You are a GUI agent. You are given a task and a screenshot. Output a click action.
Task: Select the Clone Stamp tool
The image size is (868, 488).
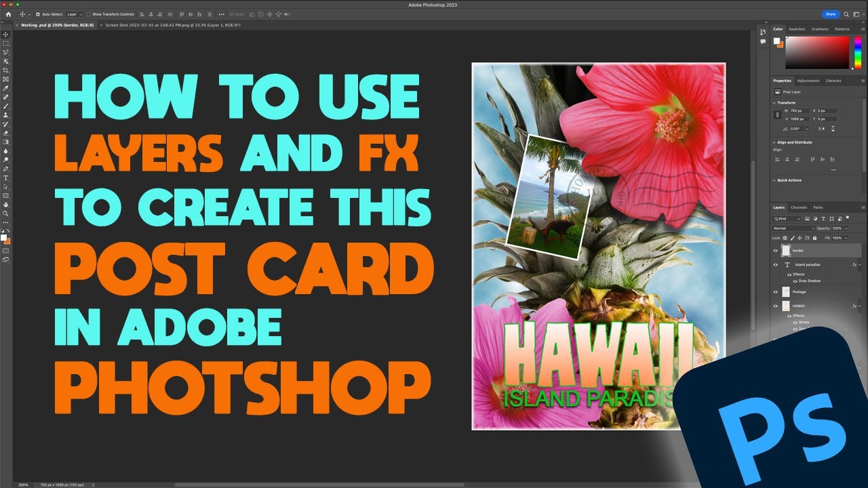(x=7, y=115)
